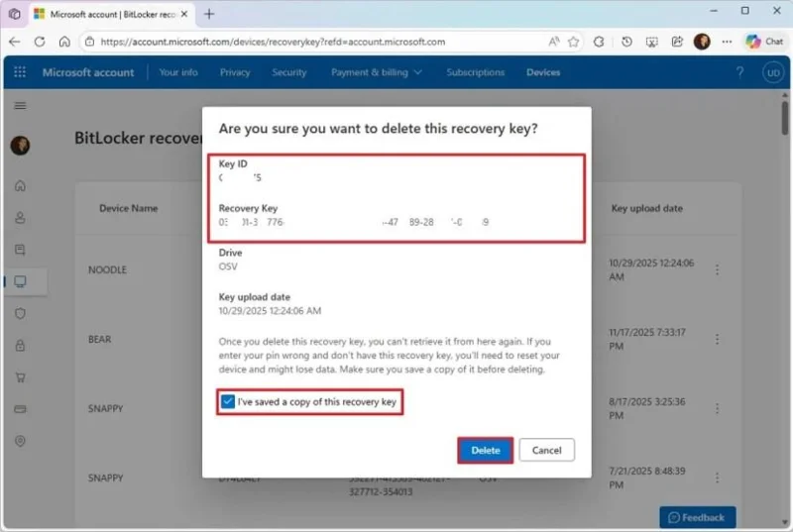The width and height of the screenshot is (793, 532).
Task: Open Devices tab
Action: (x=543, y=72)
